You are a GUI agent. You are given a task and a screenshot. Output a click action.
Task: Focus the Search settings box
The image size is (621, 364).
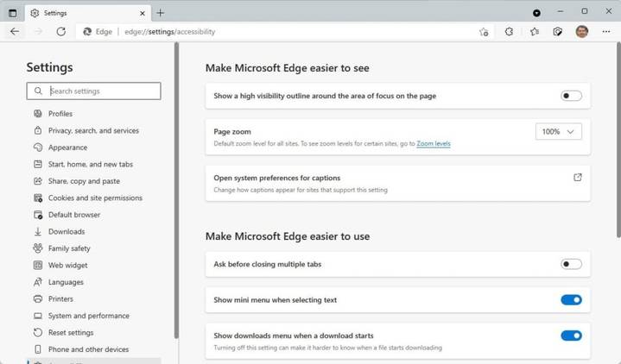click(94, 91)
